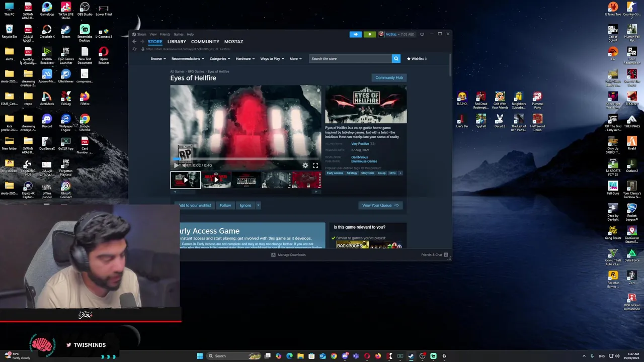The image size is (644, 362).
Task: Select the Counter-Strike 2 desktop icon
Action: [x=632, y=11]
